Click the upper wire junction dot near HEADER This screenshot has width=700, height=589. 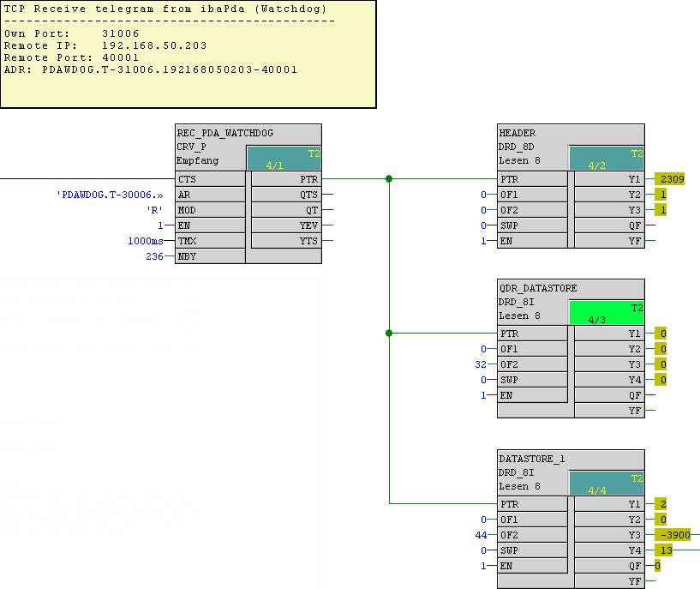tap(389, 179)
